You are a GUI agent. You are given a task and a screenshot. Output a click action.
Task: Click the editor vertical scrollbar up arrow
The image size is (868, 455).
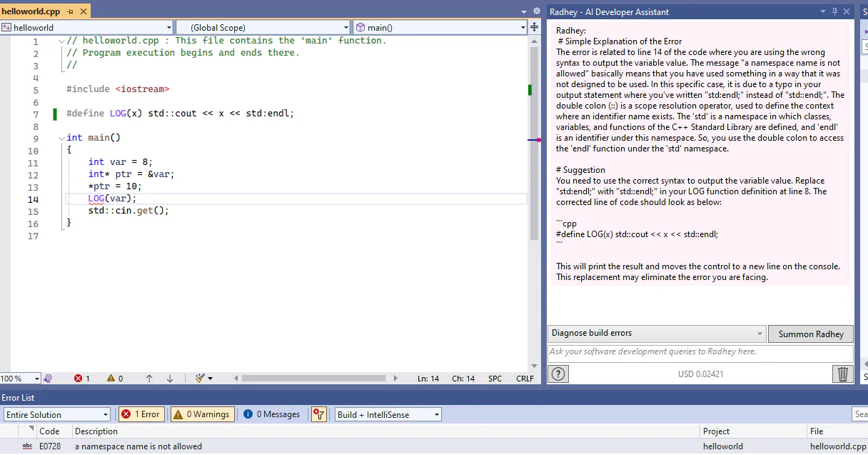pos(535,40)
